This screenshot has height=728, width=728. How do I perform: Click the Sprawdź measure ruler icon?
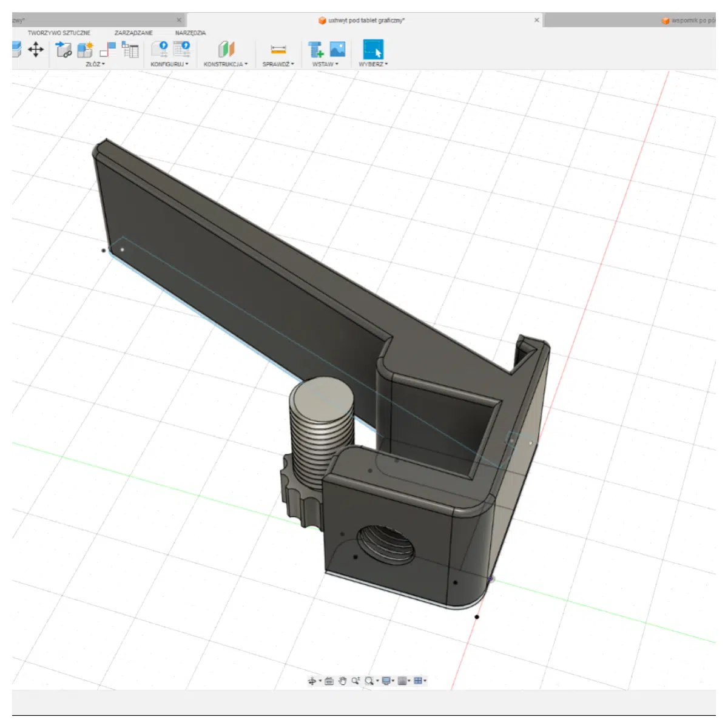point(278,50)
